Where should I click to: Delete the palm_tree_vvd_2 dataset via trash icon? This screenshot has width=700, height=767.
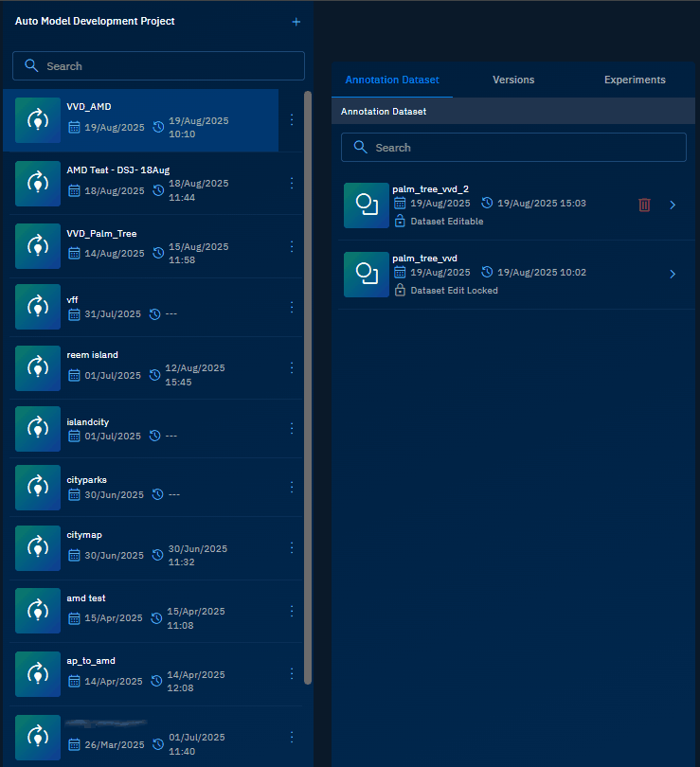tap(644, 205)
